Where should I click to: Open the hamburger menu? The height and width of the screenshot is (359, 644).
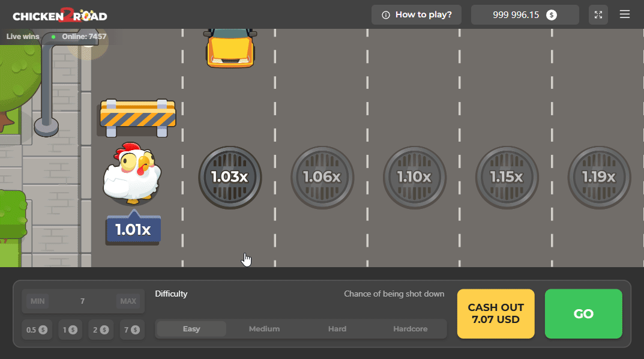pyautogui.click(x=624, y=14)
